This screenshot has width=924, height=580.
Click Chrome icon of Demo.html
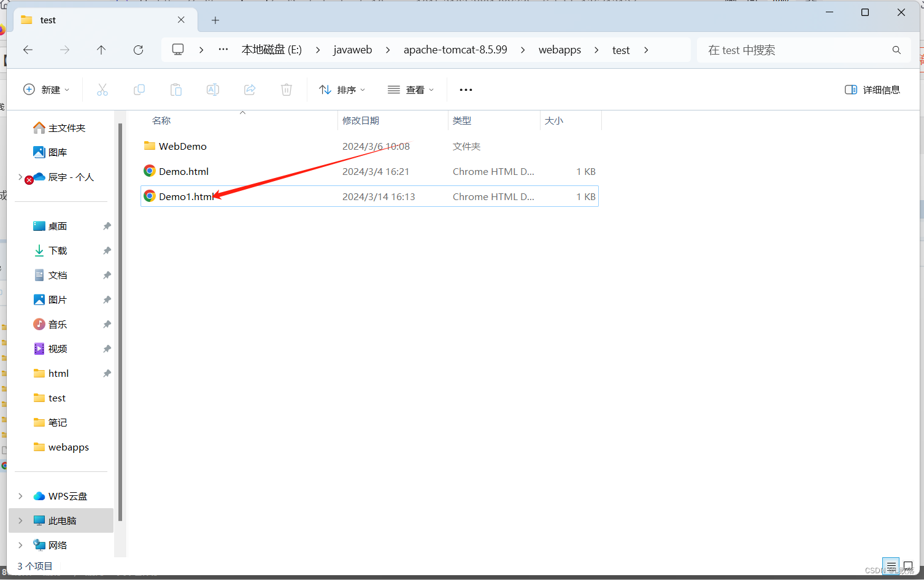point(149,171)
